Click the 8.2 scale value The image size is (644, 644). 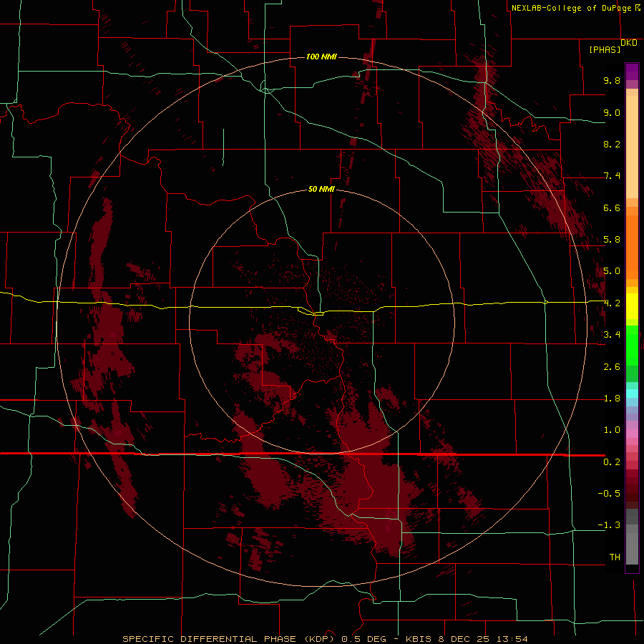(612, 144)
